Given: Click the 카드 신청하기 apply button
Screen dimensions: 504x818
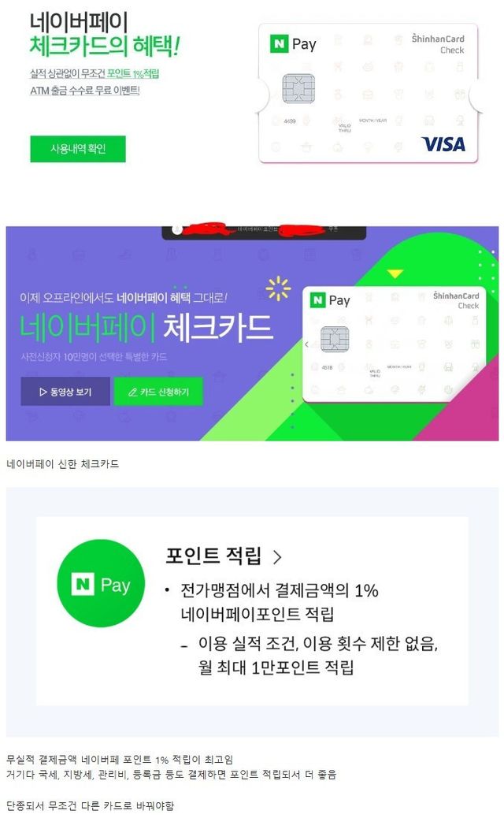Looking at the screenshot, I should coord(158,391).
